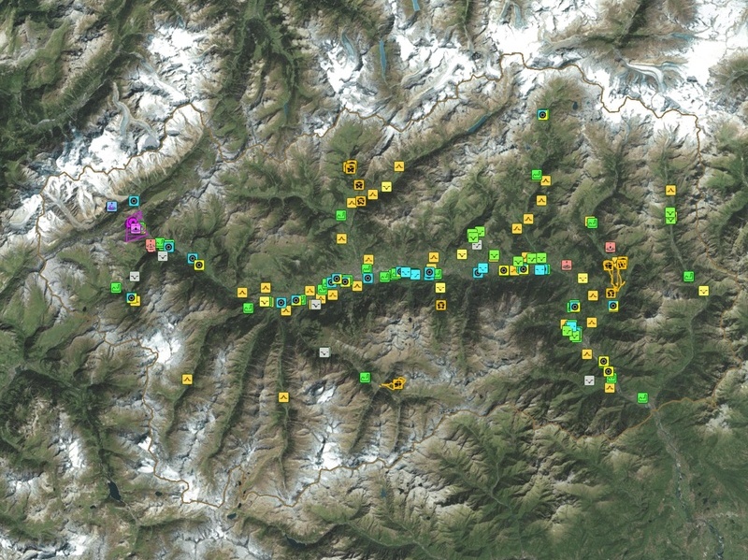Select the orange activity marker south of the central valley
This screenshot has height=560, width=748.
click(x=440, y=305)
